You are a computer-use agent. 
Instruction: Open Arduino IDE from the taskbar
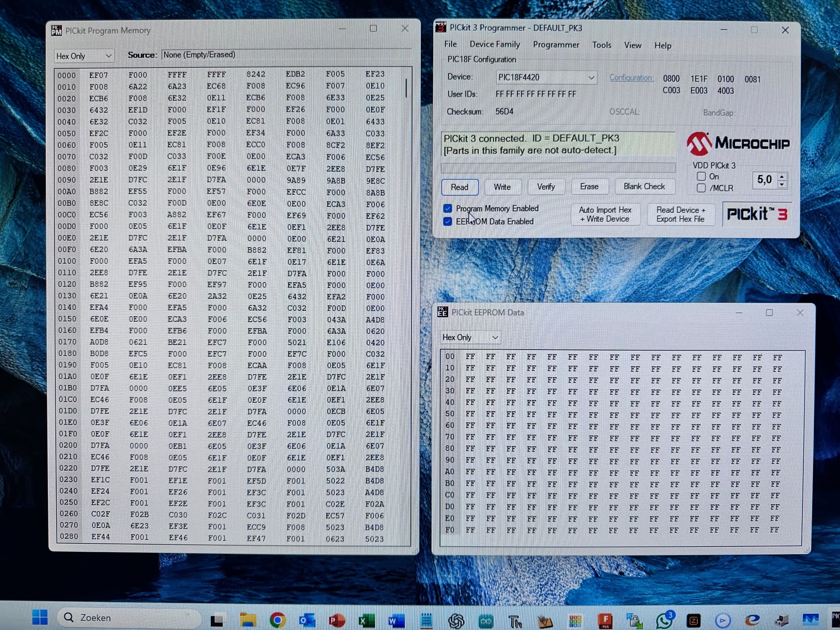[486, 621]
